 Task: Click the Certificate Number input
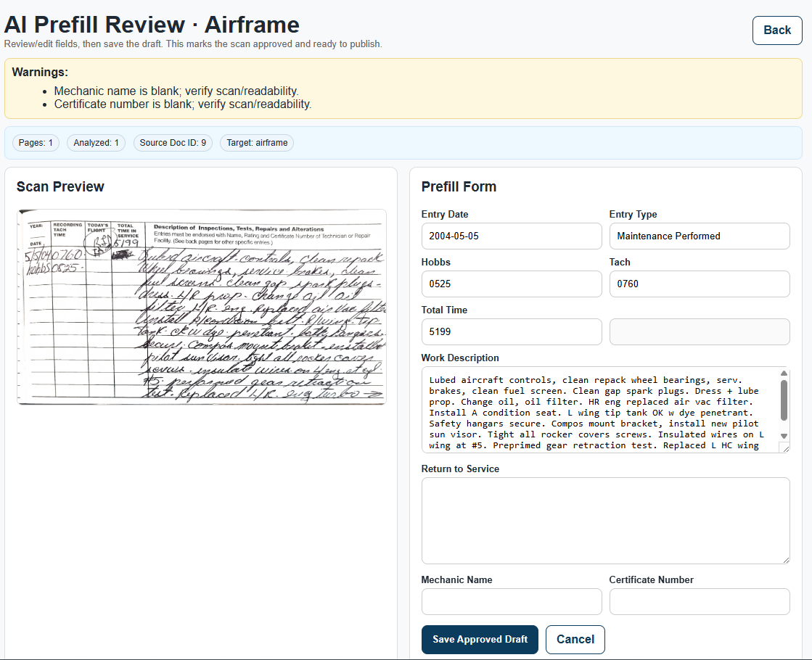[x=699, y=601]
